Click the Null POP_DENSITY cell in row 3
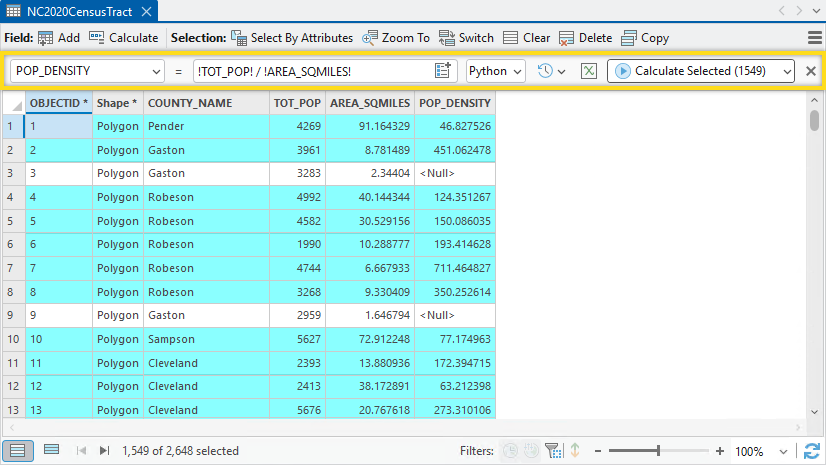This screenshot has width=826, height=465. click(455, 173)
